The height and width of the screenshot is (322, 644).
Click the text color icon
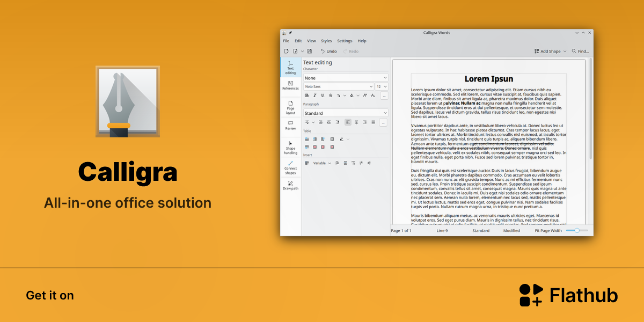point(339,96)
